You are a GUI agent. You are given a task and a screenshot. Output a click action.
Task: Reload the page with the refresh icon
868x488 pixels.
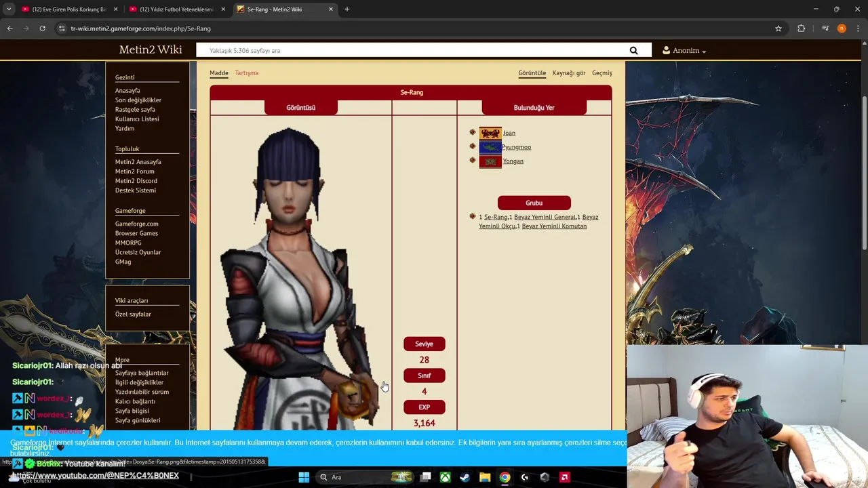click(x=42, y=28)
